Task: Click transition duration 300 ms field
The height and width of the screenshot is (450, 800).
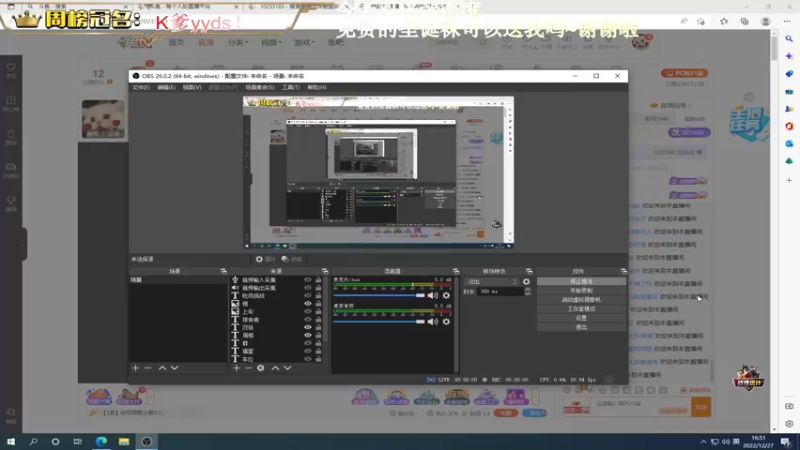Action: coord(501,291)
